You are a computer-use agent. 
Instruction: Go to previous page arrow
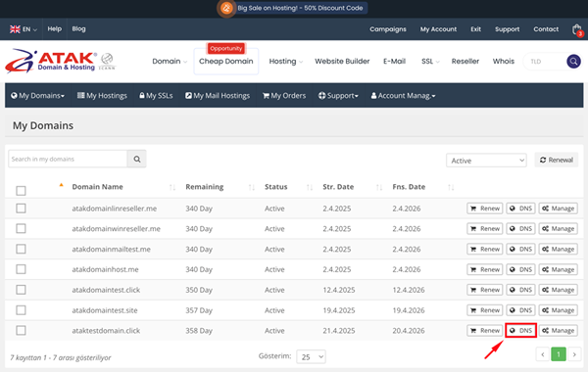543,354
